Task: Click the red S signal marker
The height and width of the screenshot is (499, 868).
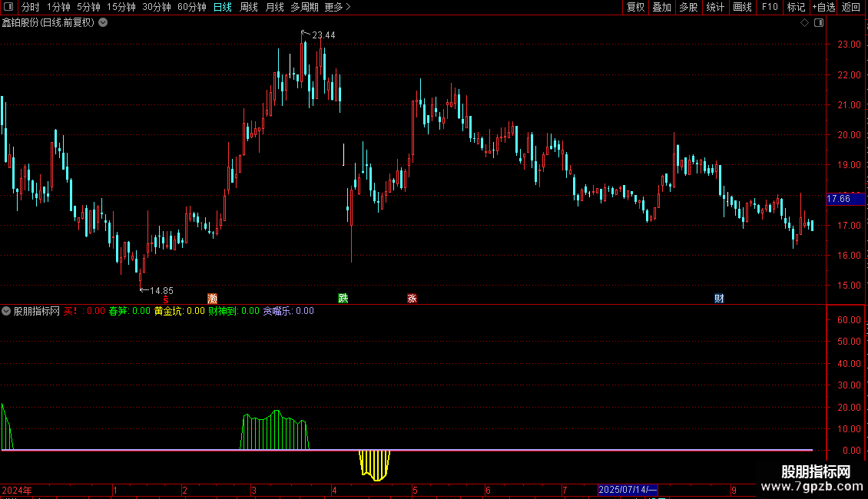Action: click(x=165, y=299)
